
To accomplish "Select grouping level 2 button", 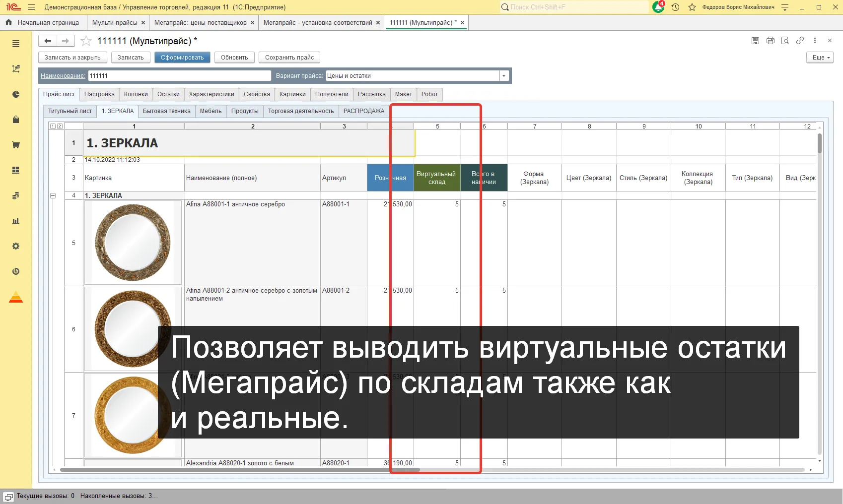I will tap(60, 126).
